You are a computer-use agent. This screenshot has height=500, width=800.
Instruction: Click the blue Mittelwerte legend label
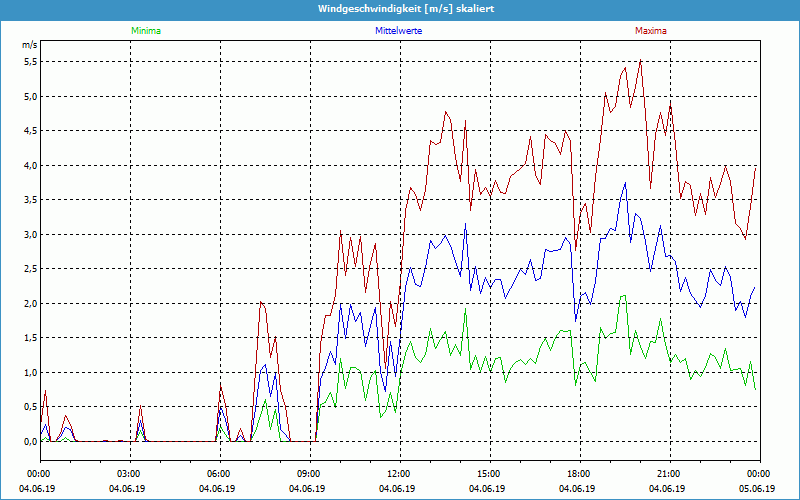tap(399, 31)
